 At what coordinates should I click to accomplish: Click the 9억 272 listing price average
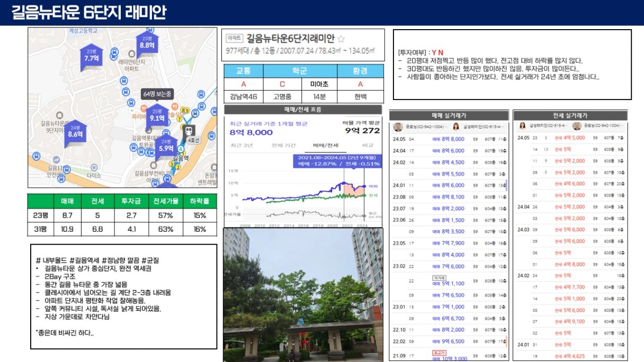click(x=363, y=131)
